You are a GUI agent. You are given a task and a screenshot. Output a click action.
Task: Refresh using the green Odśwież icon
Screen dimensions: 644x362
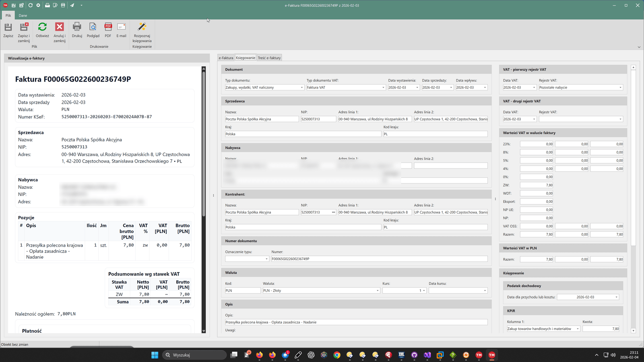pyautogui.click(x=42, y=27)
